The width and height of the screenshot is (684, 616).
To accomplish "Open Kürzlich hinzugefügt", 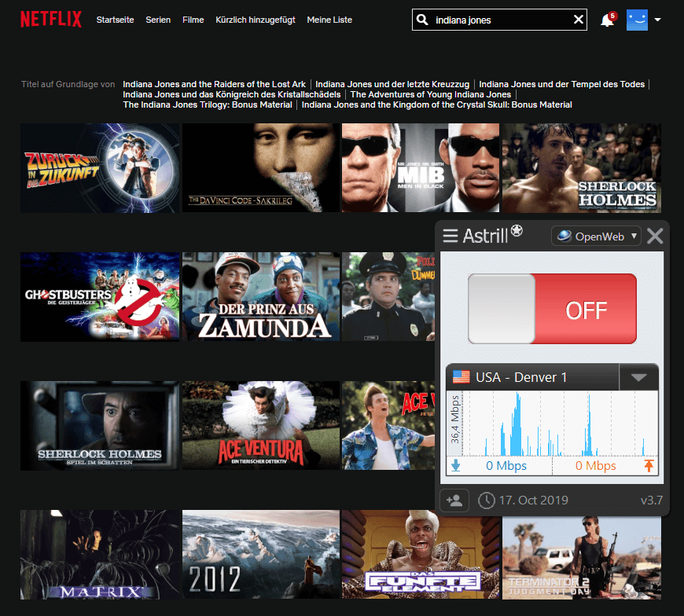I will tap(256, 20).
